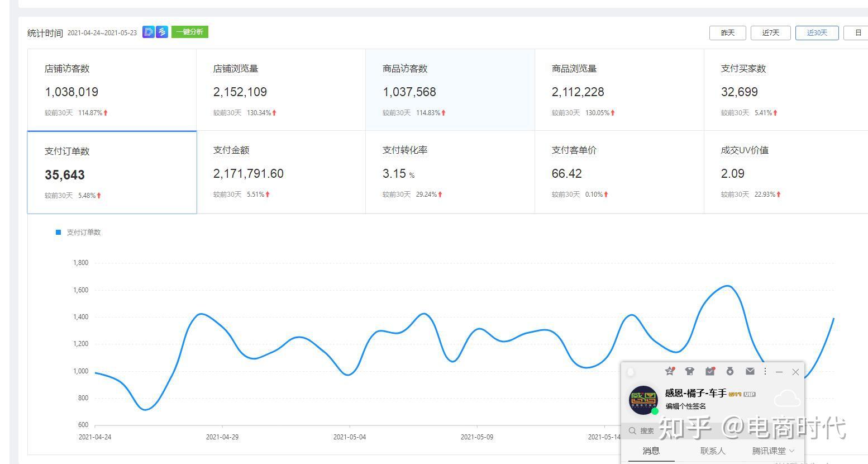
Task: Open the QQ three-dot more menu
Action: pos(765,371)
